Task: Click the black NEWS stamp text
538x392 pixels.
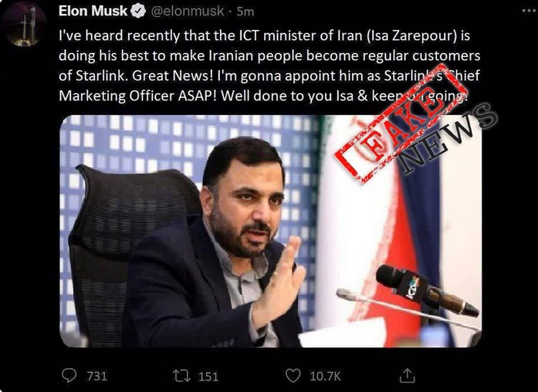Action: tap(448, 139)
